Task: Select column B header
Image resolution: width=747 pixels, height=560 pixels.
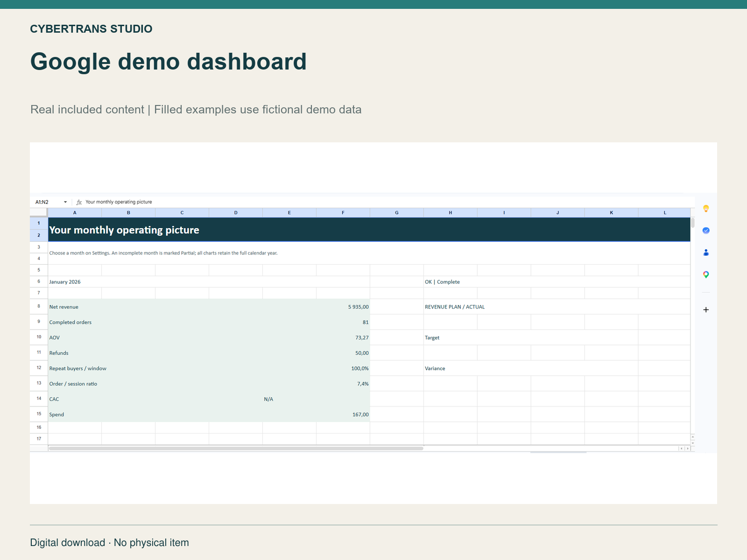Action: (x=128, y=213)
